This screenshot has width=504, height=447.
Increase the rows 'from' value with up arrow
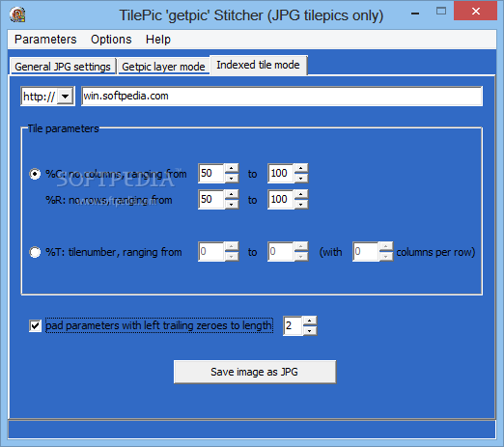[232, 194]
